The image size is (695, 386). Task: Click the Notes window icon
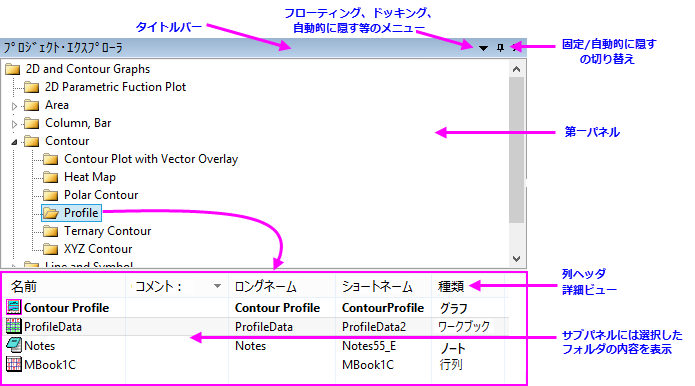coord(14,345)
